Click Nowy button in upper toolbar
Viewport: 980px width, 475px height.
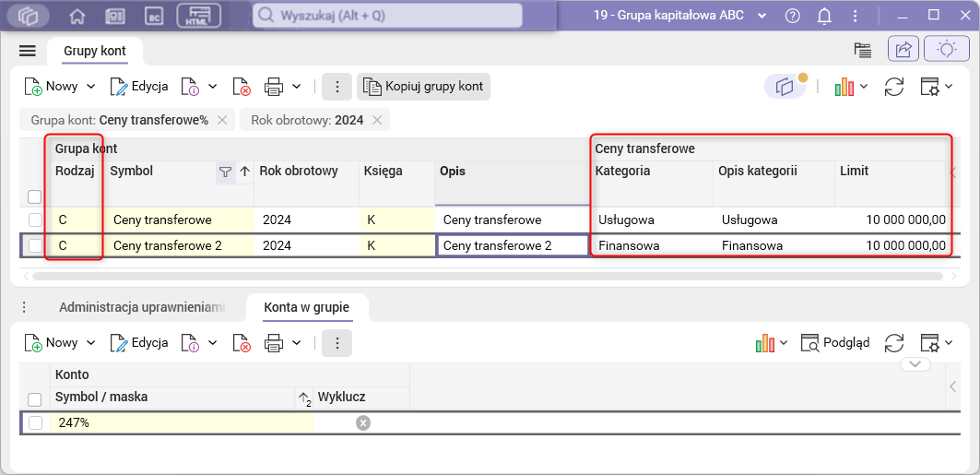52,87
